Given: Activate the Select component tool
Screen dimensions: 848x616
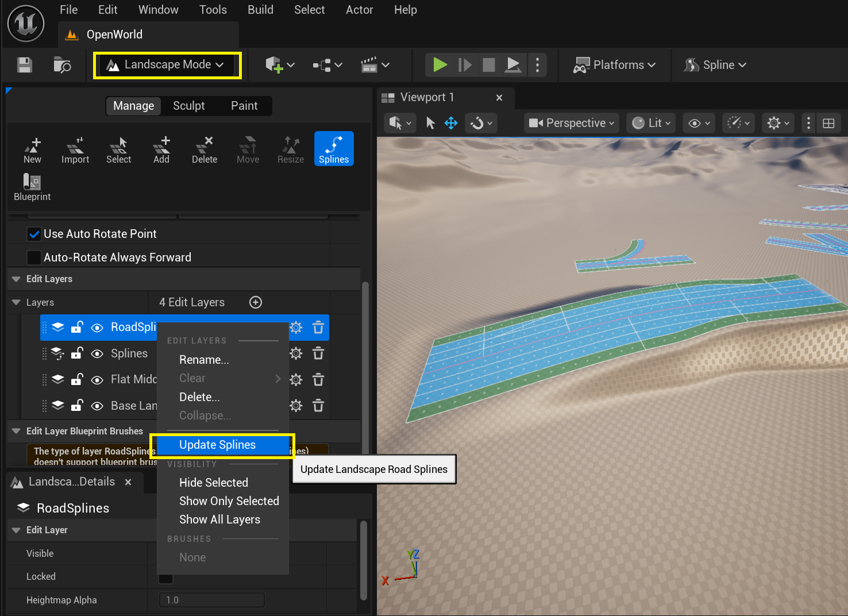Looking at the screenshot, I should [118, 150].
